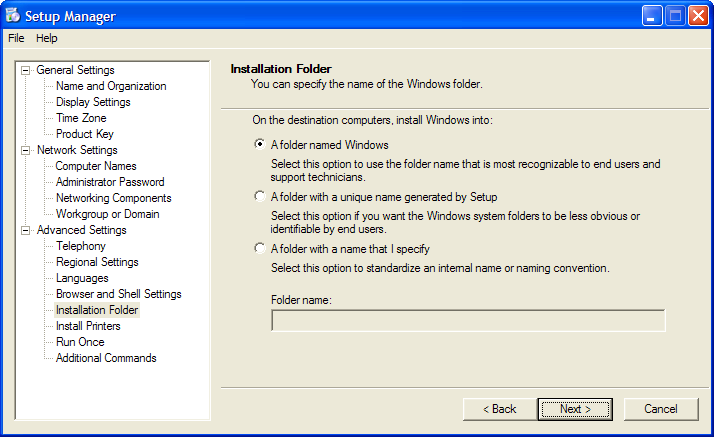
Task: Collapse the General Settings tree node
Action: [26, 70]
